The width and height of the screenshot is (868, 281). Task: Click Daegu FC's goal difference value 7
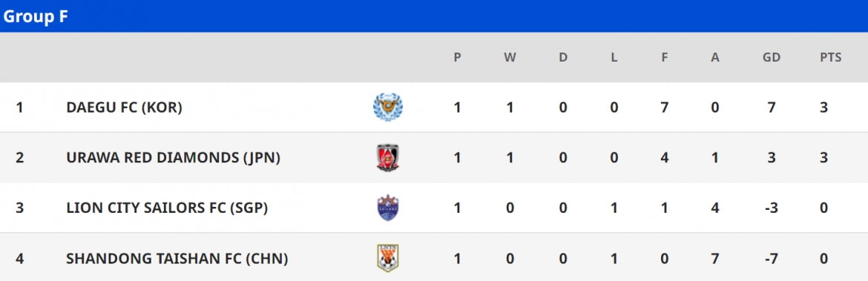(771, 108)
